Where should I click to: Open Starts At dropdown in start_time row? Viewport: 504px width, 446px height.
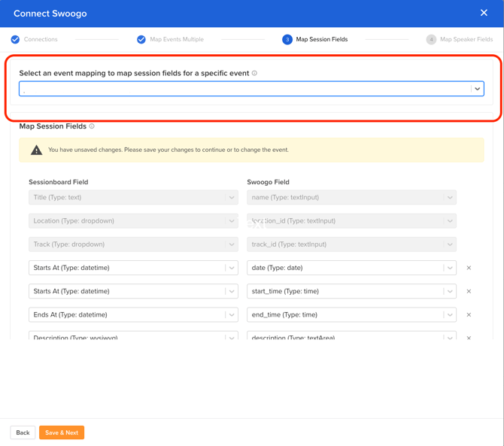click(133, 291)
